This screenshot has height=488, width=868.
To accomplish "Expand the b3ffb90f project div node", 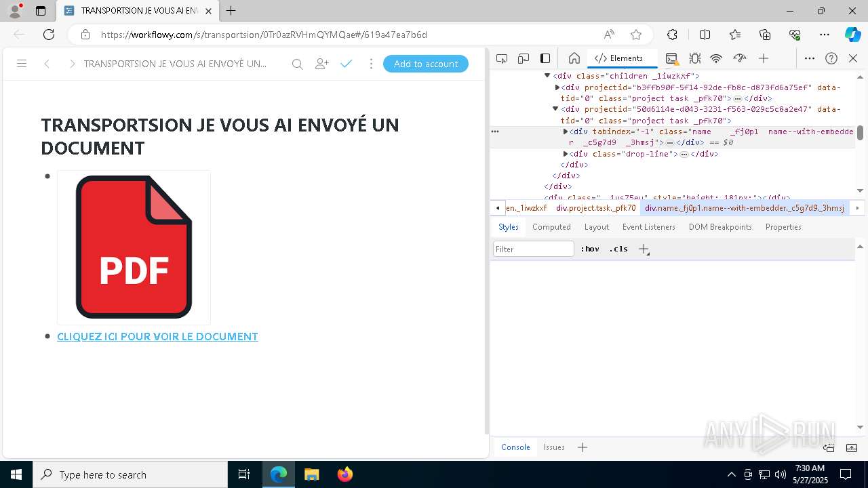I will [557, 87].
